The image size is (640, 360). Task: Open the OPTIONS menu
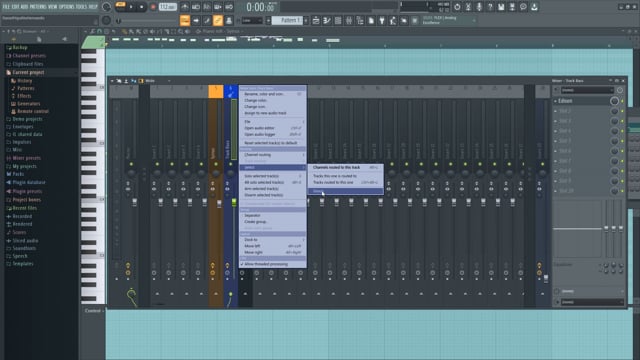click(67, 7)
